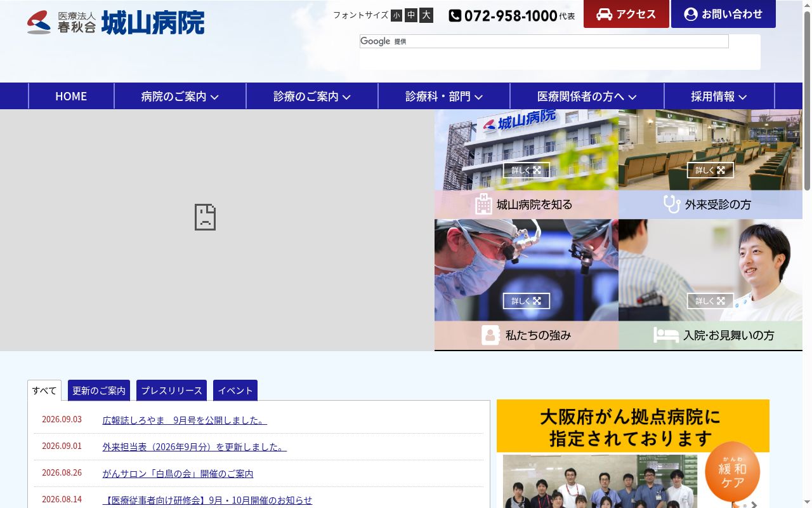Click the doctor badge icon beside 私たちの強み
The width and height of the screenshot is (812, 508).
click(490, 335)
